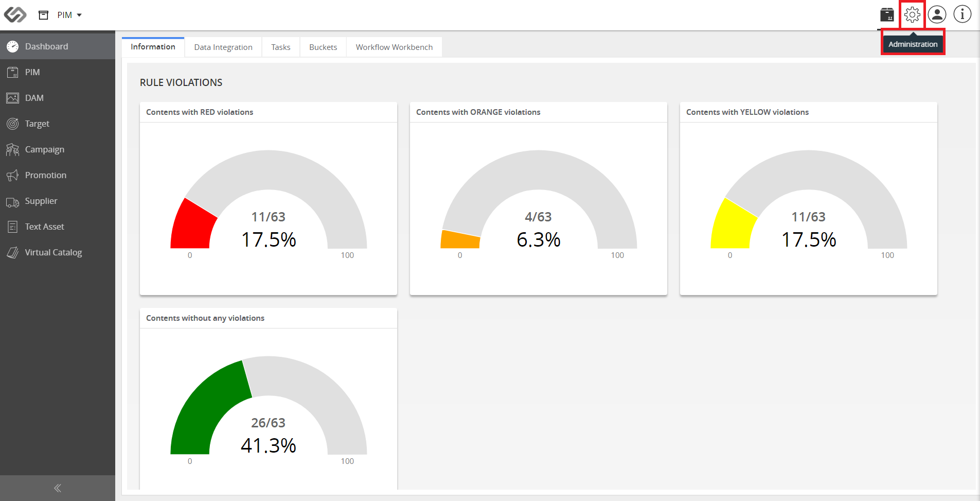Switch to the Data Integration tab
The image size is (980, 501).
tap(223, 47)
